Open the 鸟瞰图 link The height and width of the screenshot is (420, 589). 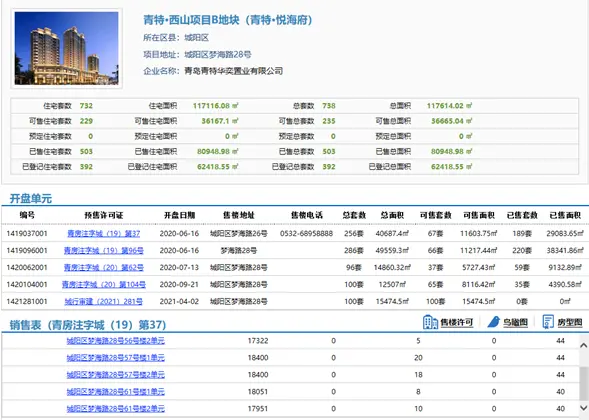click(515, 322)
